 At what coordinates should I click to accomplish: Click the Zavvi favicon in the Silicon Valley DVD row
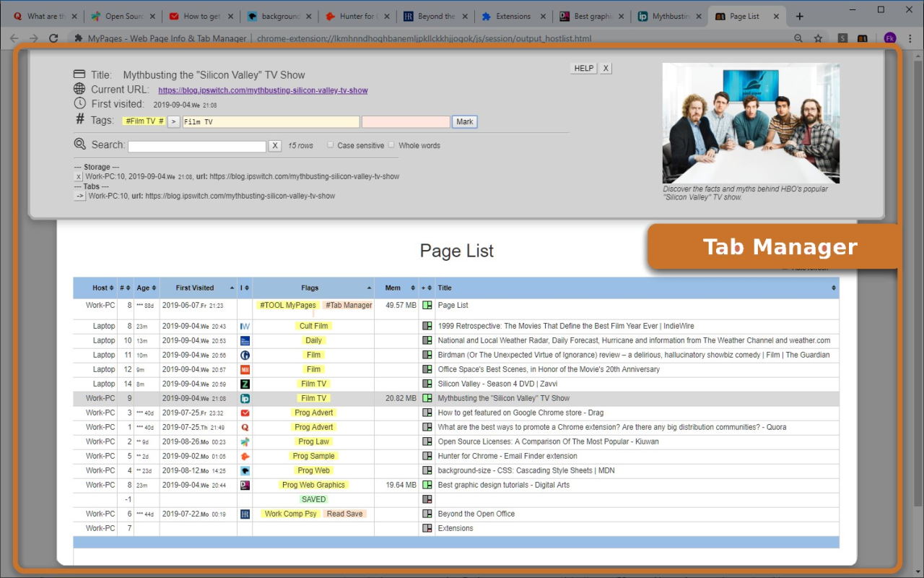tap(245, 384)
